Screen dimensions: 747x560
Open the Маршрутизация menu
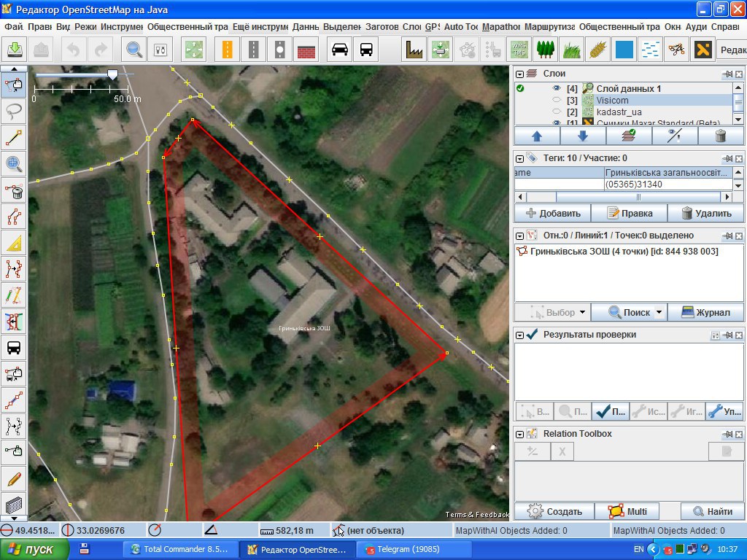point(550,27)
